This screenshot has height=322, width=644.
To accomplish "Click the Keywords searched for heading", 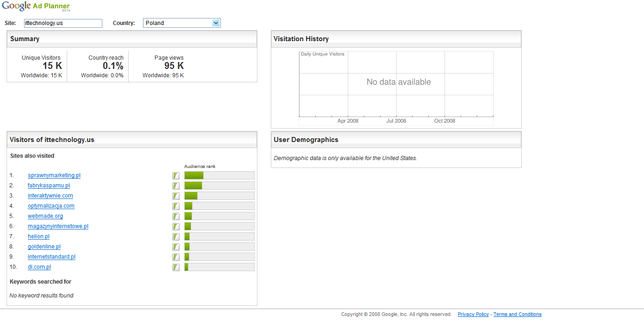I will pyautogui.click(x=41, y=282).
